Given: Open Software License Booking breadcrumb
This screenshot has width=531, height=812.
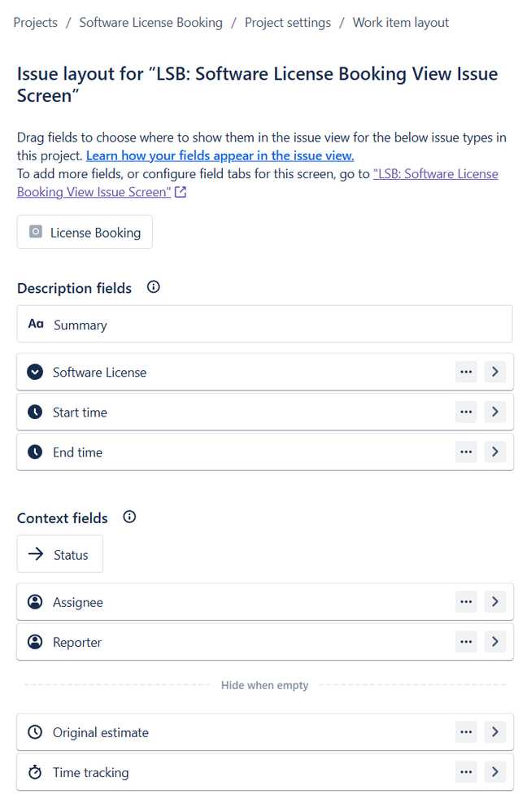Looking at the screenshot, I should [150, 23].
